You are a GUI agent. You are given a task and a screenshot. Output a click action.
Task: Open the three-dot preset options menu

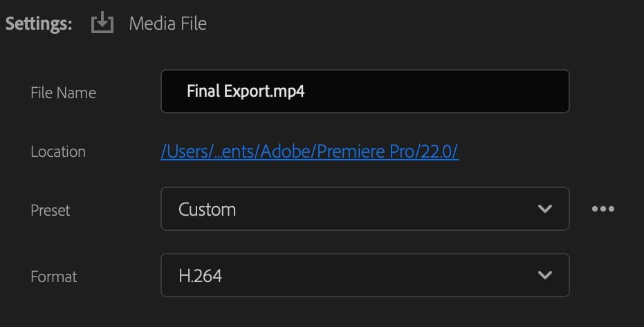[603, 209]
